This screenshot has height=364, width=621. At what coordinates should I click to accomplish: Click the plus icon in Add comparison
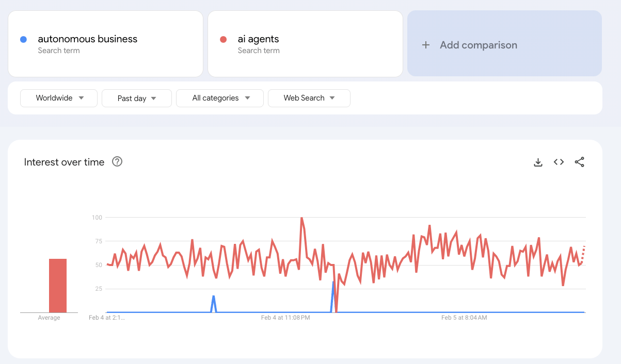coord(426,45)
